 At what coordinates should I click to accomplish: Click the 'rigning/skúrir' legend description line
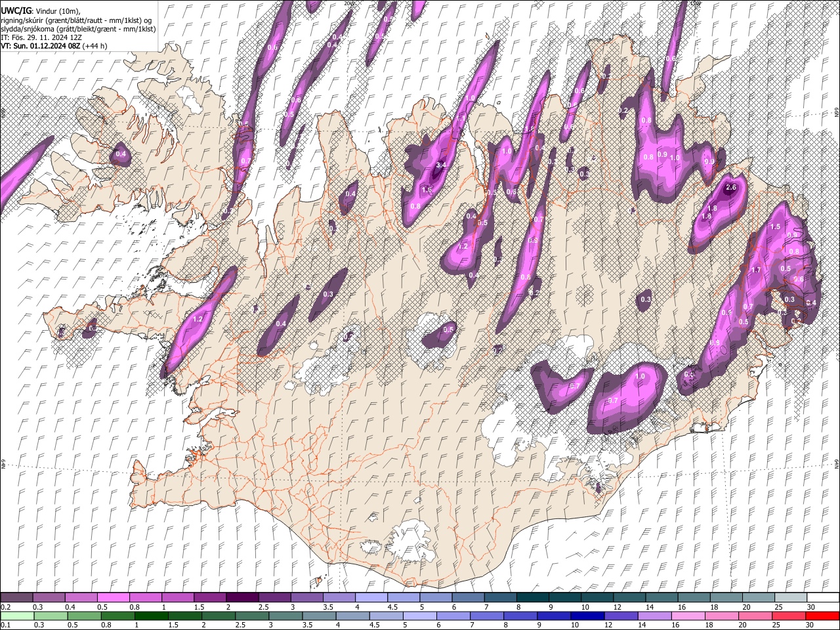[x=77, y=20]
